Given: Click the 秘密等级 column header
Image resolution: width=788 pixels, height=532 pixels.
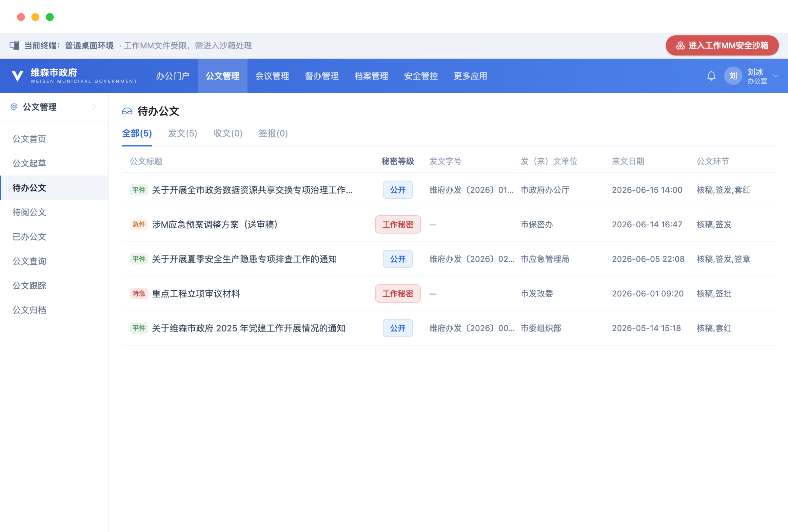Looking at the screenshot, I should pos(398,161).
